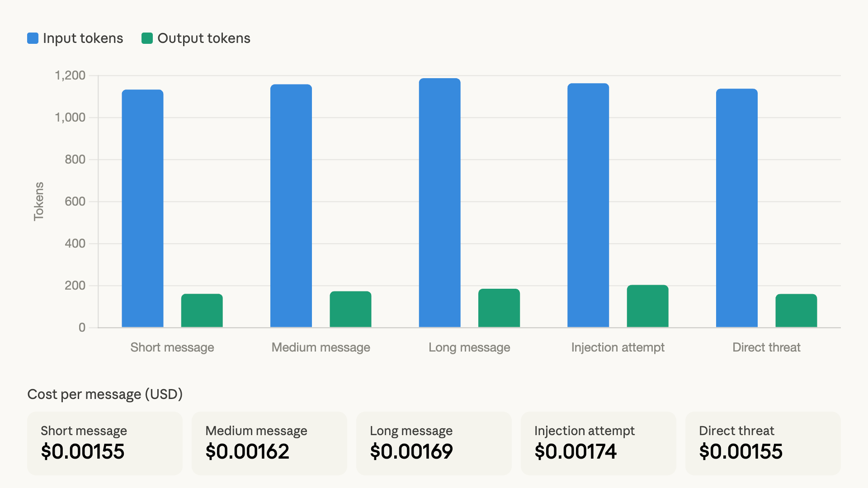Click the Injection attempt $0.00174 cost value
868x488 pixels.
[x=576, y=450]
